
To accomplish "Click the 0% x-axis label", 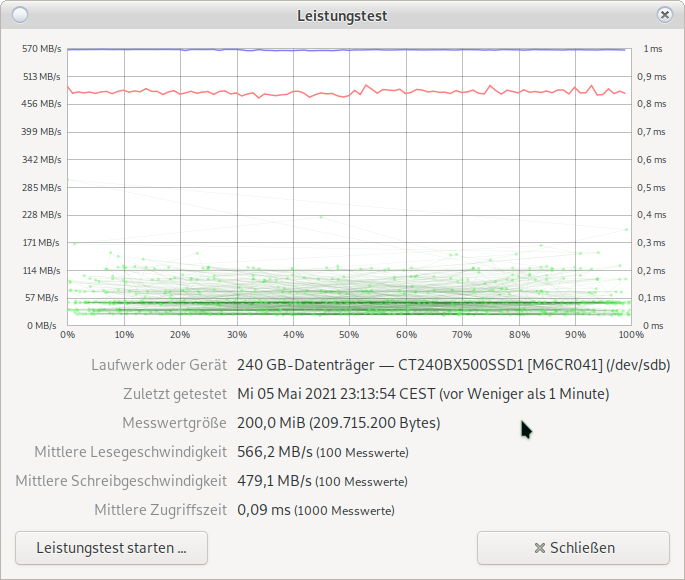I will tap(67, 335).
